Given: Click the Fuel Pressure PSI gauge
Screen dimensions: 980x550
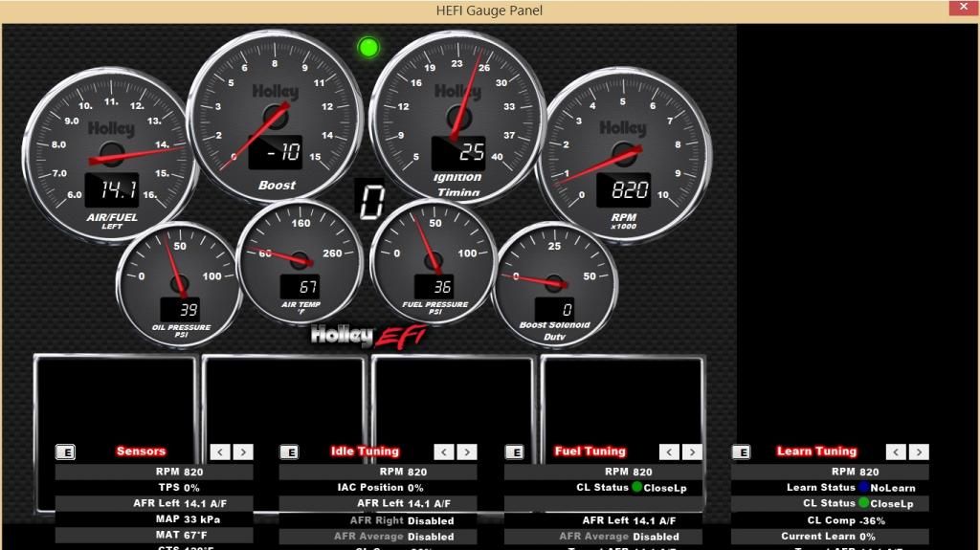Looking at the screenshot, I should point(434,262).
